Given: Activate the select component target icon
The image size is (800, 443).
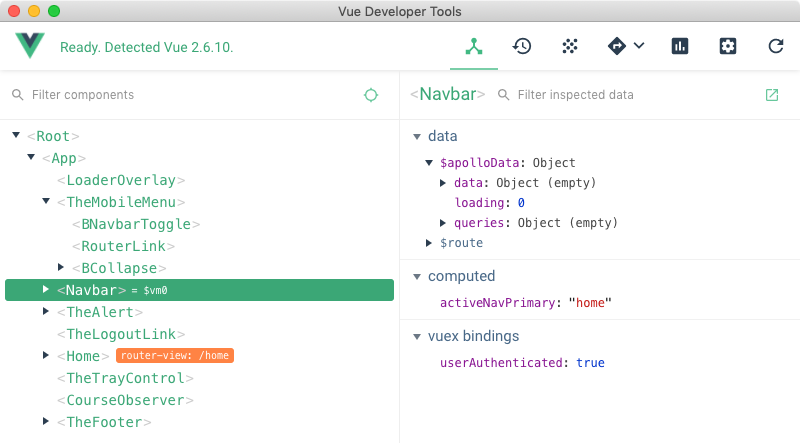Looking at the screenshot, I should tap(371, 95).
